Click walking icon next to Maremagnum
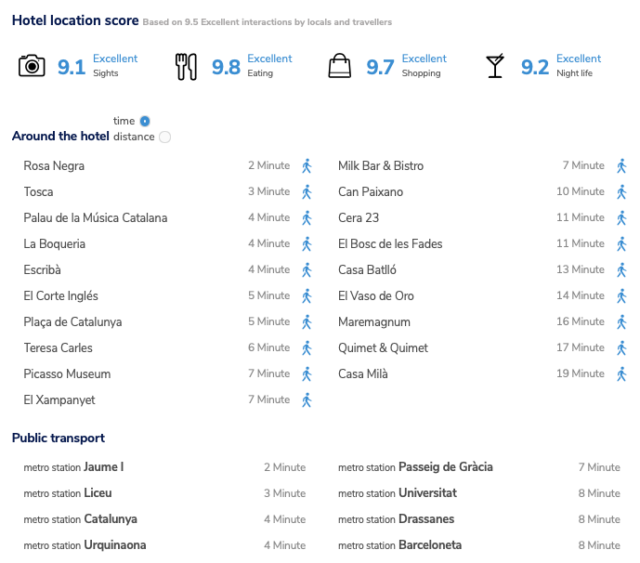This screenshot has width=640, height=563. pyautogui.click(x=621, y=322)
